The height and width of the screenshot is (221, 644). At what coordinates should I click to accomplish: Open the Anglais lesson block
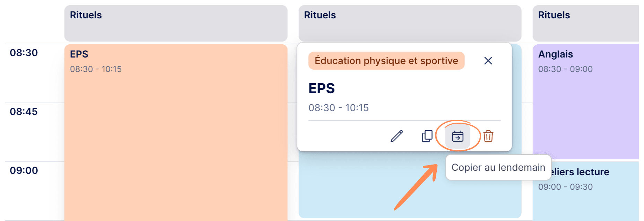586,101
